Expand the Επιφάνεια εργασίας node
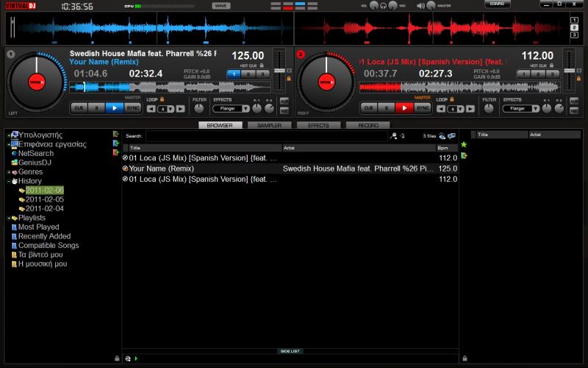Screen dimensions: 588x368 [9, 144]
